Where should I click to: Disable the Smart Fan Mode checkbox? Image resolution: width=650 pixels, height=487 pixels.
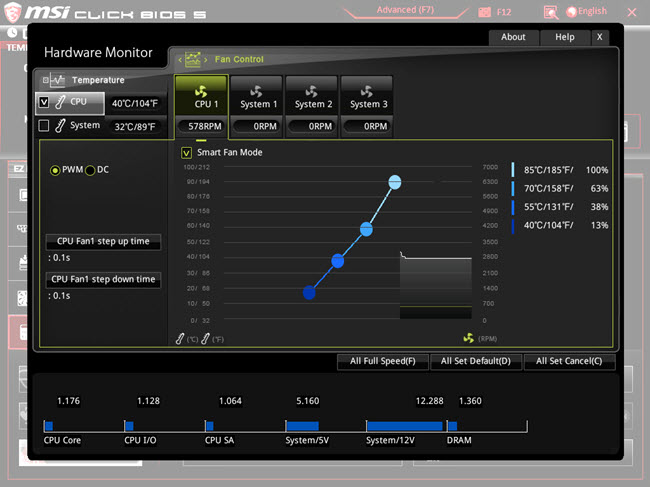[x=187, y=153]
